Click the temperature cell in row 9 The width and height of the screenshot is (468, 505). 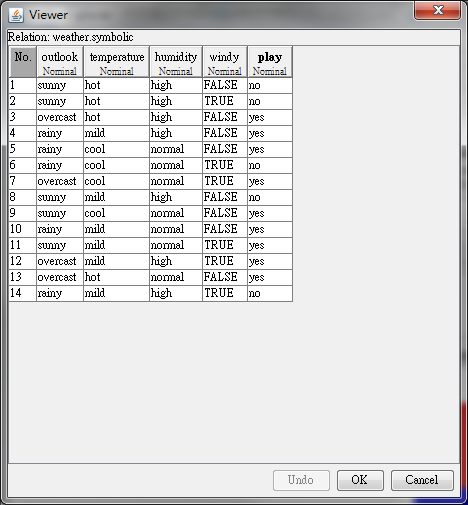coord(116,213)
